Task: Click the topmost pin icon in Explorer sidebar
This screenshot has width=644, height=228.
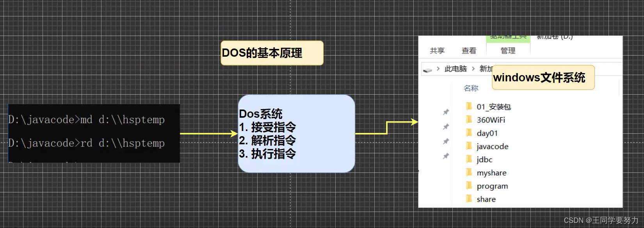Action: 446,112
